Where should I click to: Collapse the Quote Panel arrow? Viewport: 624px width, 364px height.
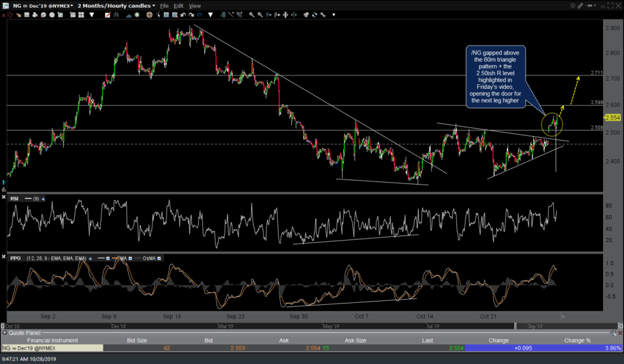tap(5, 332)
